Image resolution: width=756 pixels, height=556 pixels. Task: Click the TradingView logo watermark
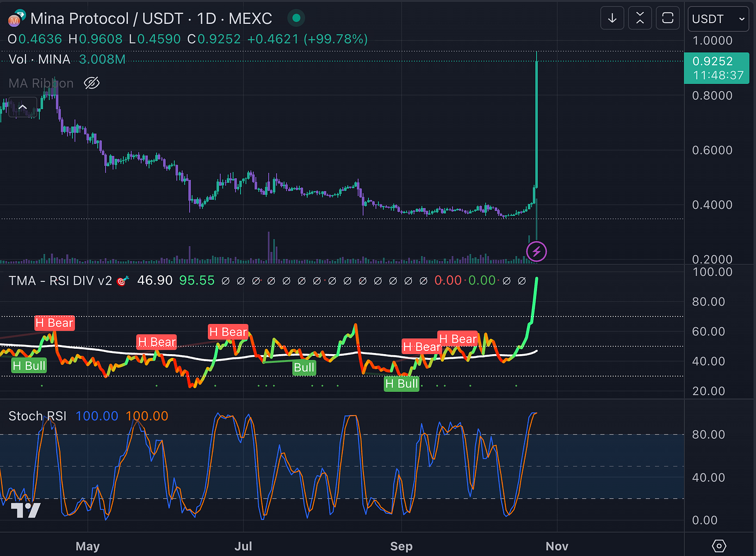point(25,510)
